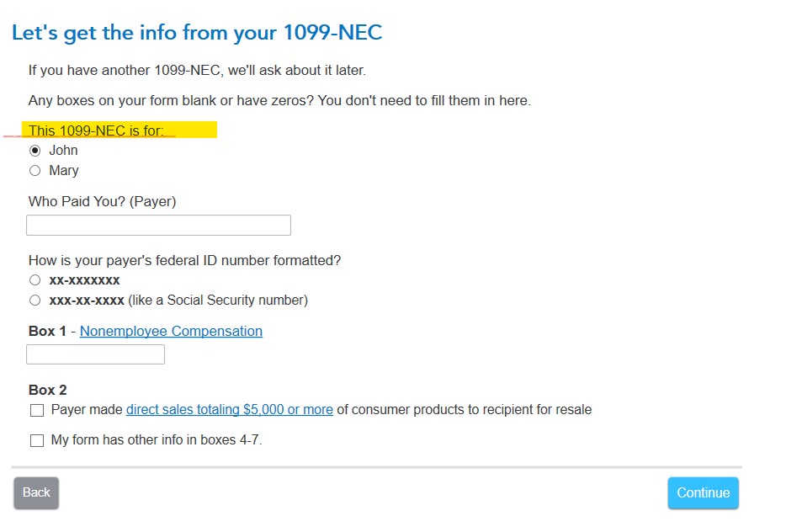Choose the xx-xxxxxxx federal ID format
The width and height of the screenshot is (802, 532).
tap(35, 280)
